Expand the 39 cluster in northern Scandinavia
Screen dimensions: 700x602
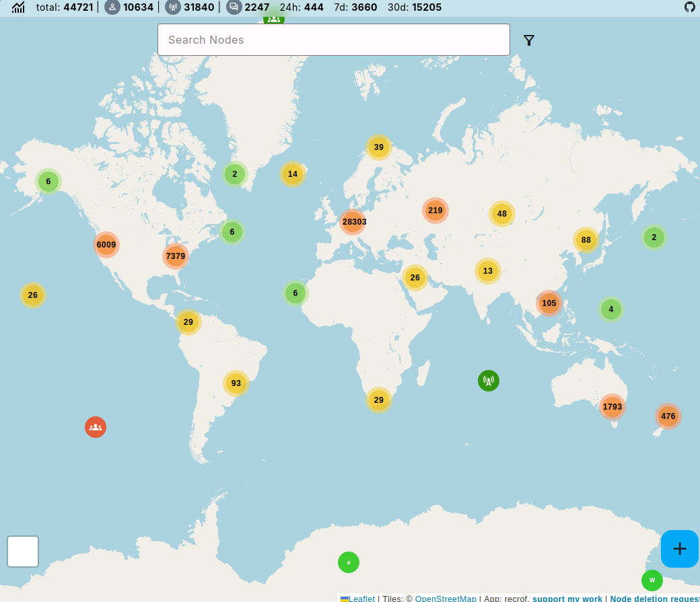pos(378,147)
